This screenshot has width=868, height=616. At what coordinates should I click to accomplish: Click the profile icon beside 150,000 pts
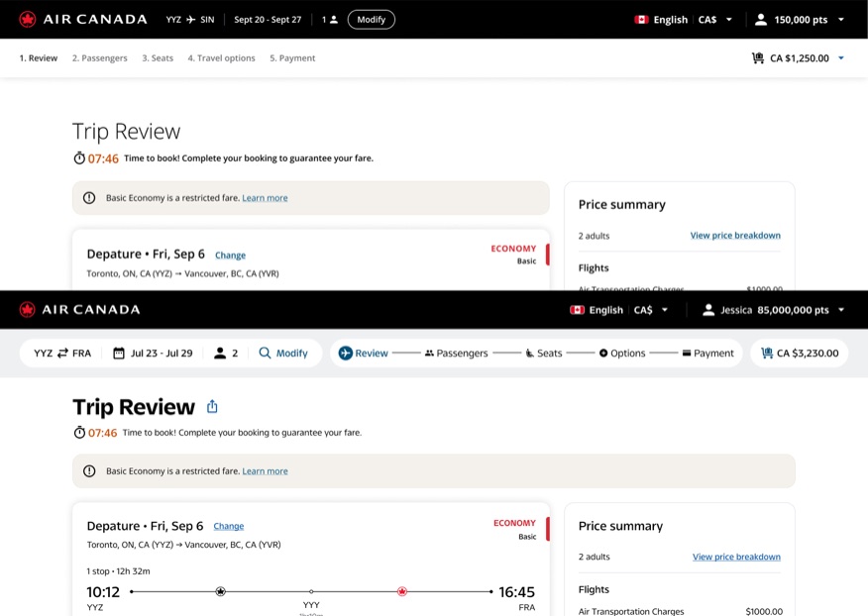tap(761, 20)
